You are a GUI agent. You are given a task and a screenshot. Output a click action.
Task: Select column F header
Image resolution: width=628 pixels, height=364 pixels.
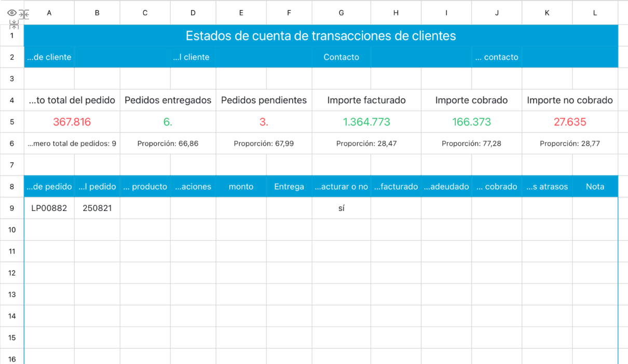click(x=289, y=13)
